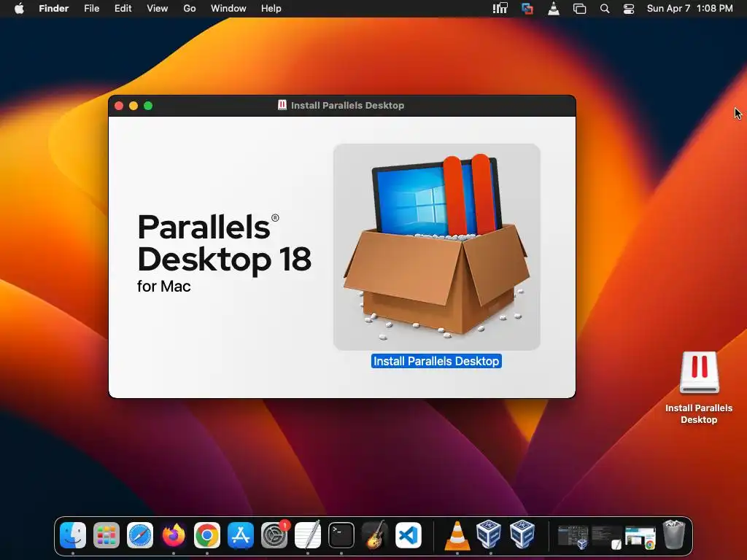Open System Settings with notification badge
This screenshot has height=560, width=747.
(274, 534)
